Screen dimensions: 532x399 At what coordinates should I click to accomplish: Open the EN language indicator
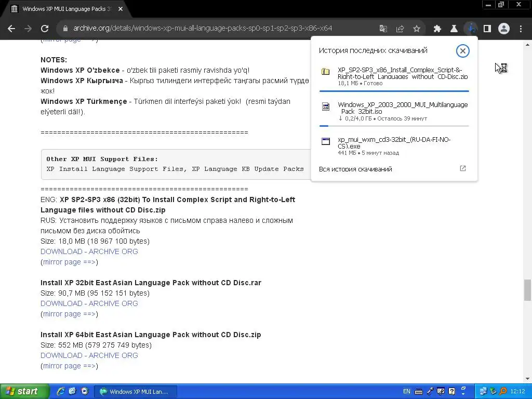(x=406, y=392)
